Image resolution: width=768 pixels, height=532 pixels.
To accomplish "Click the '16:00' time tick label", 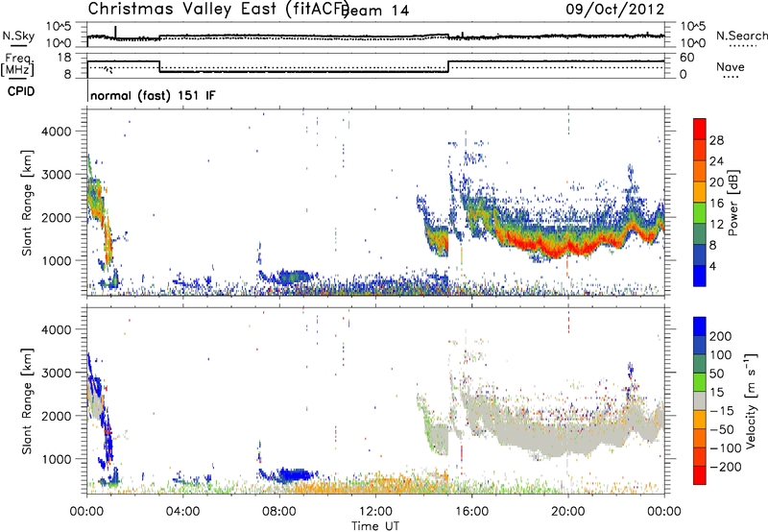I will click(x=471, y=512).
